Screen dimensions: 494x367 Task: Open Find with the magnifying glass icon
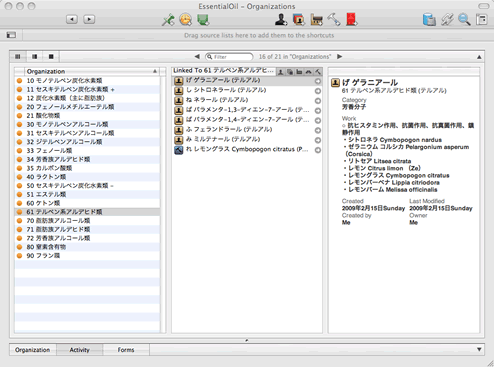(x=464, y=20)
